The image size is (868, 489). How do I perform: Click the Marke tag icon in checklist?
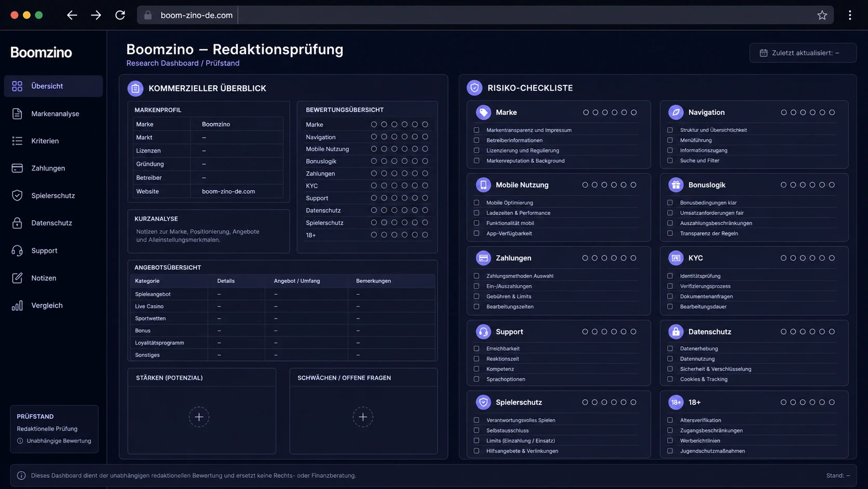[483, 112]
